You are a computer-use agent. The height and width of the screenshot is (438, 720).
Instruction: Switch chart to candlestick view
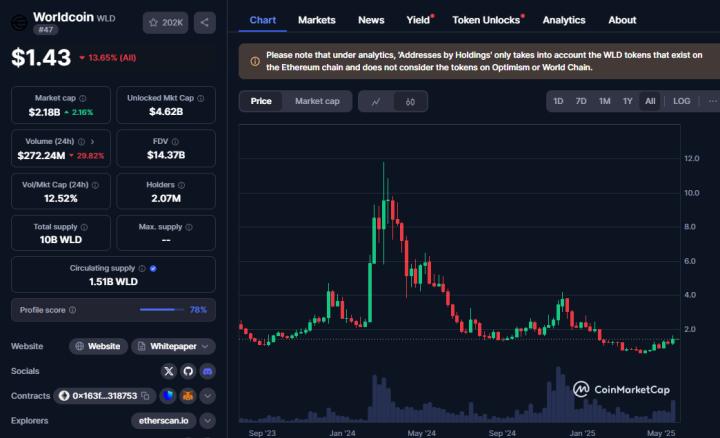click(x=411, y=101)
